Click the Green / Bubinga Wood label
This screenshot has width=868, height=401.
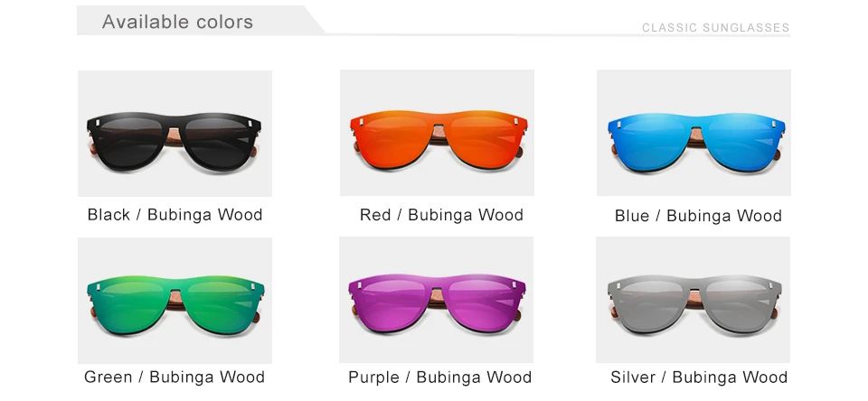tap(175, 378)
